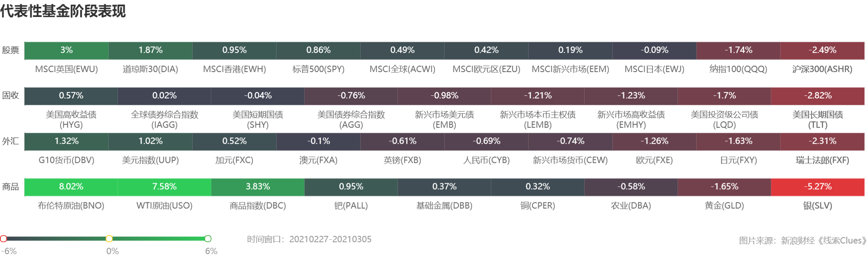
Task: Click the 8.02% 布伦特原油(BNO) cell
Action: 71,187
